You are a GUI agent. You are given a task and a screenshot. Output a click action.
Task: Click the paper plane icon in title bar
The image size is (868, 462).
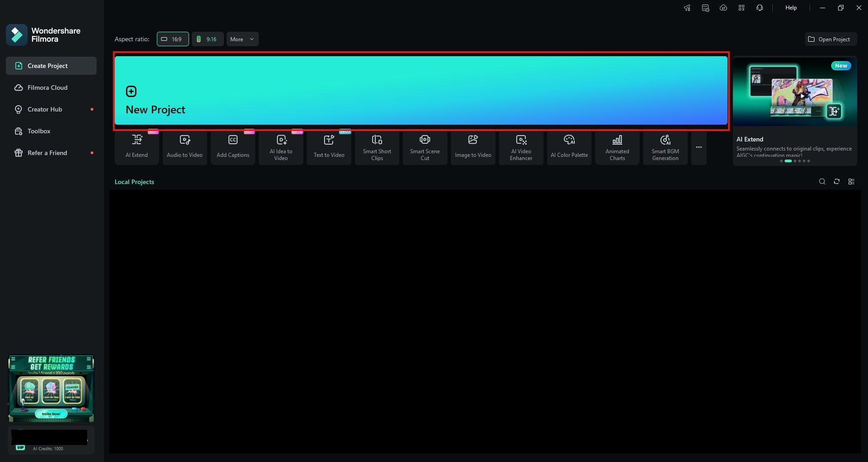click(687, 8)
